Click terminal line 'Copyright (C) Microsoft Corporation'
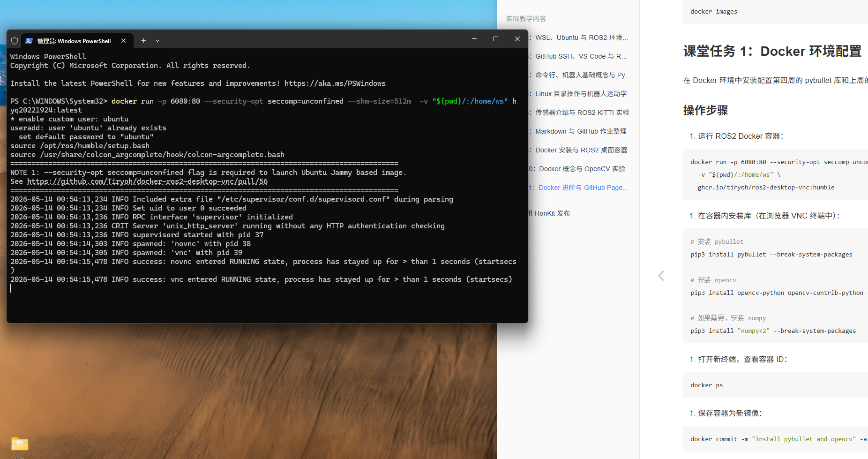Image resolution: width=868 pixels, height=459 pixels. [x=130, y=66]
